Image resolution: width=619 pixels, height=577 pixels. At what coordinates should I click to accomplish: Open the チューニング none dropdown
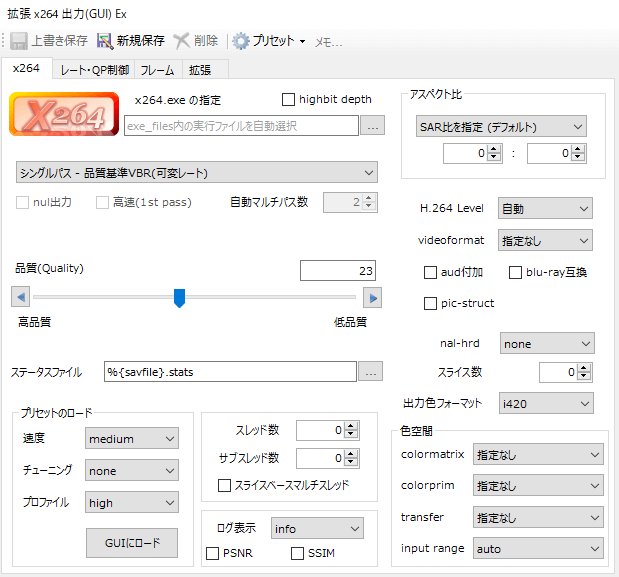point(132,470)
